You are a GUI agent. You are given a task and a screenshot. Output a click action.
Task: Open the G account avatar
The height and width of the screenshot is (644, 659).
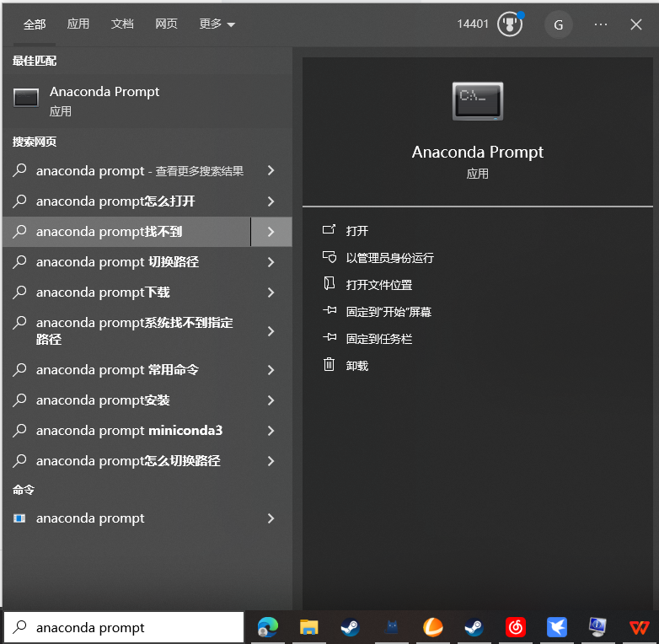tap(558, 24)
